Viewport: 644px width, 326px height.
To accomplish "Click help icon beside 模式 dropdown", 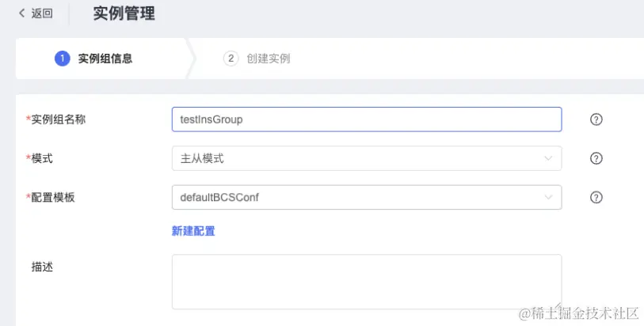I will pos(596,158).
